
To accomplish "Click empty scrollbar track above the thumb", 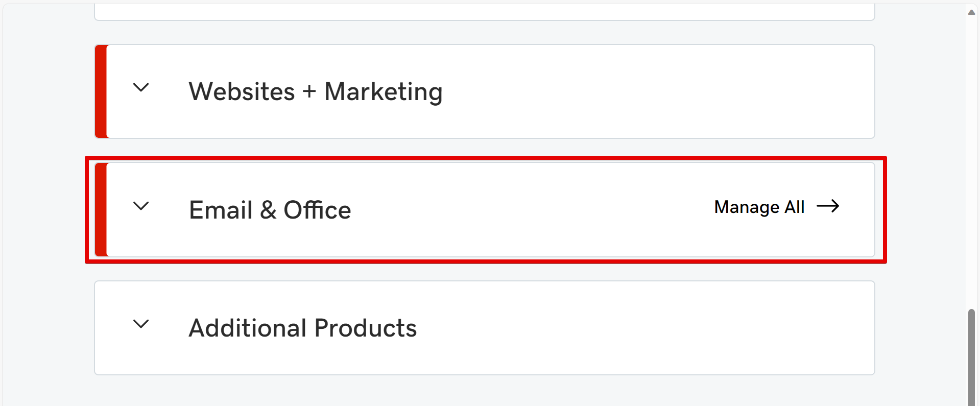I will click(x=971, y=153).
